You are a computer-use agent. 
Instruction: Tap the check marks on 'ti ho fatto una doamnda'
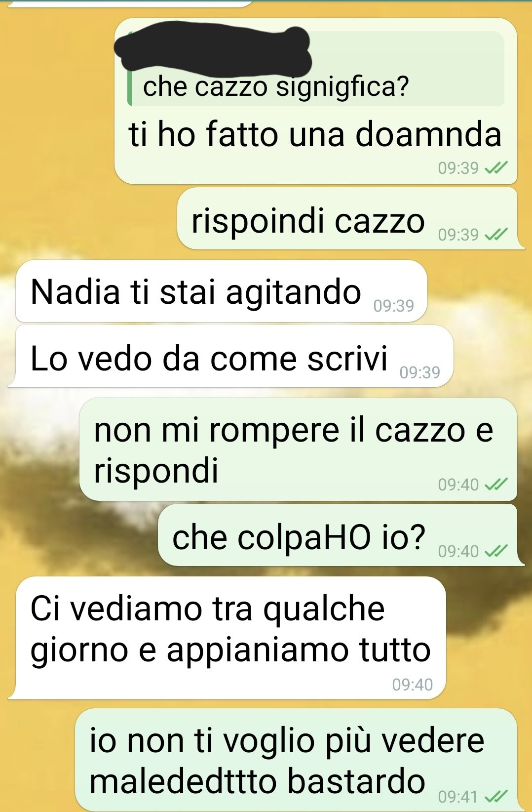click(496, 168)
